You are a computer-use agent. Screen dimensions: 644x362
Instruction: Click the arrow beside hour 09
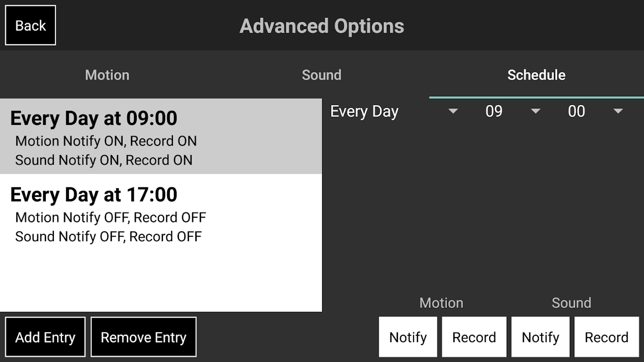click(536, 111)
